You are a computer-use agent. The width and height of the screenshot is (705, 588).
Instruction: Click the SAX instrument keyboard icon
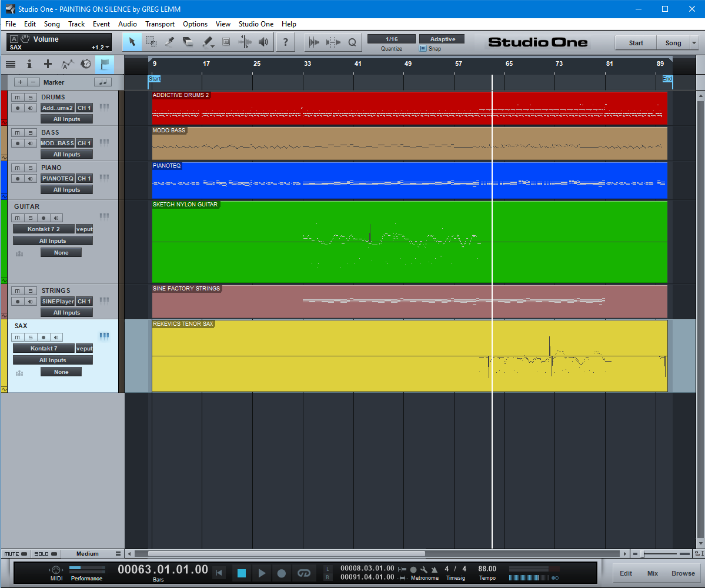coord(104,336)
